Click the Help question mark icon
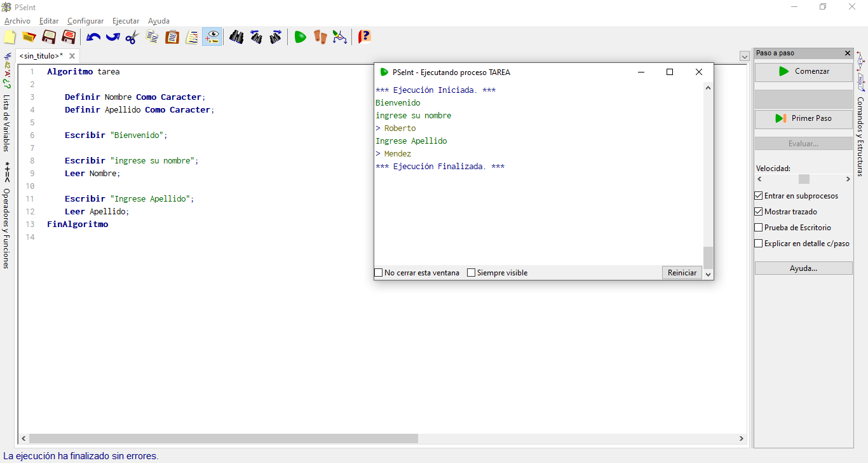The height and width of the screenshot is (463, 868). pyautogui.click(x=364, y=37)
